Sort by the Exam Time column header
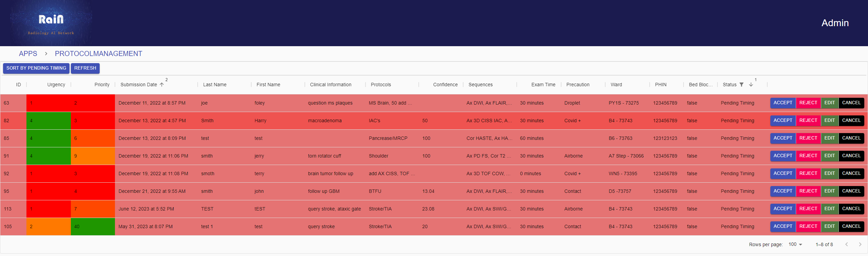 tap(543, 85)
